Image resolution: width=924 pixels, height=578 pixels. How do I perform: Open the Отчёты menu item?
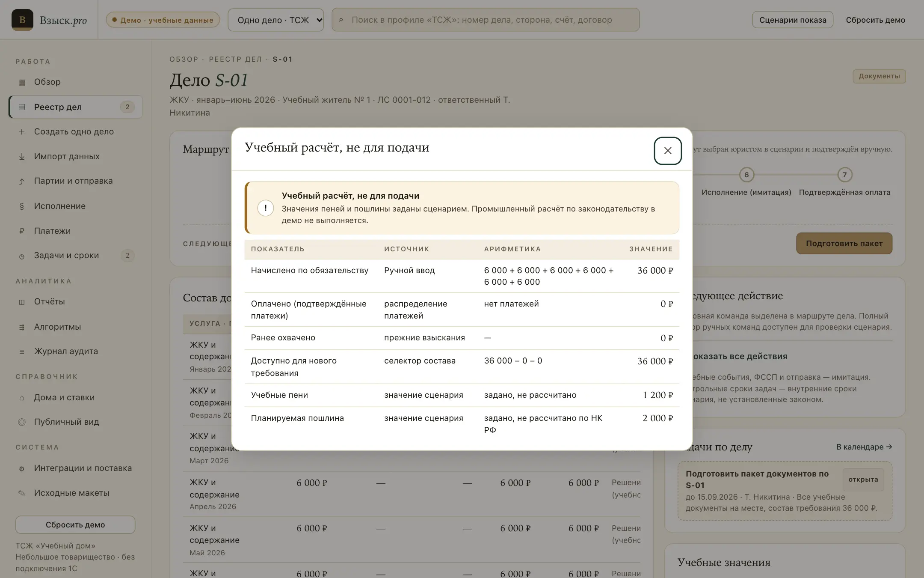click(75, 301)
